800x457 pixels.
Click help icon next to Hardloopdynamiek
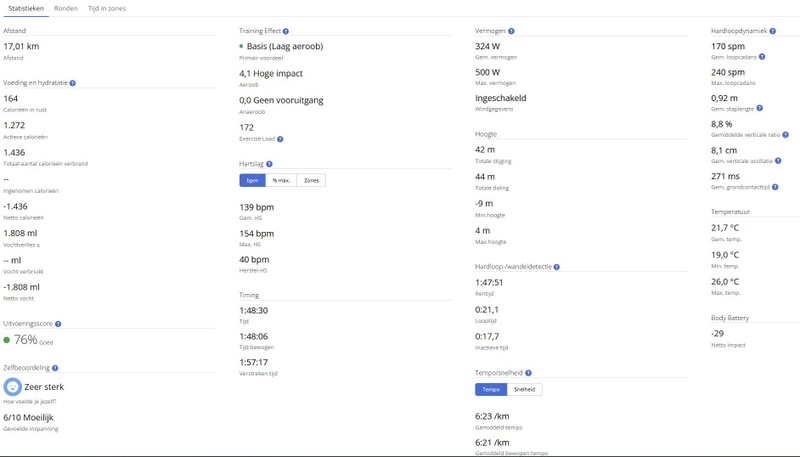coord(773,32)
